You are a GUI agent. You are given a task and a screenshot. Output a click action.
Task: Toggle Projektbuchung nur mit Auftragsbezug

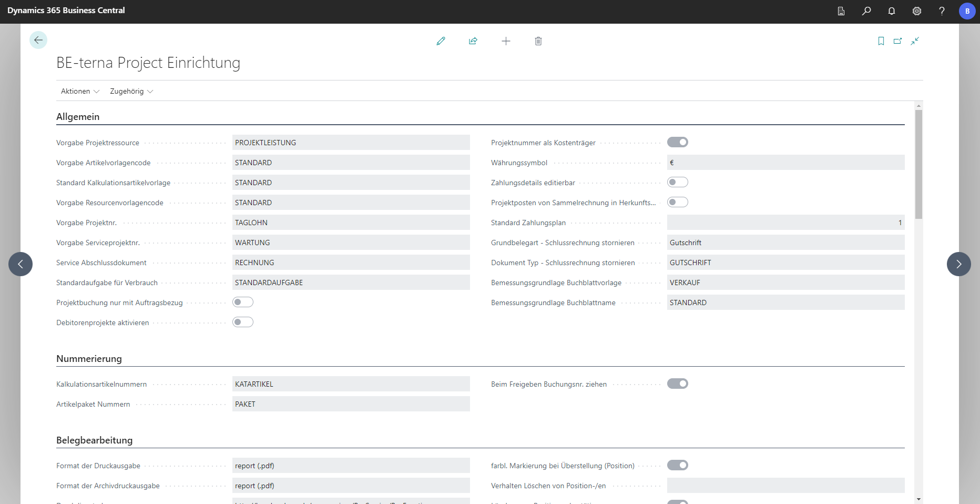[243, 302]
